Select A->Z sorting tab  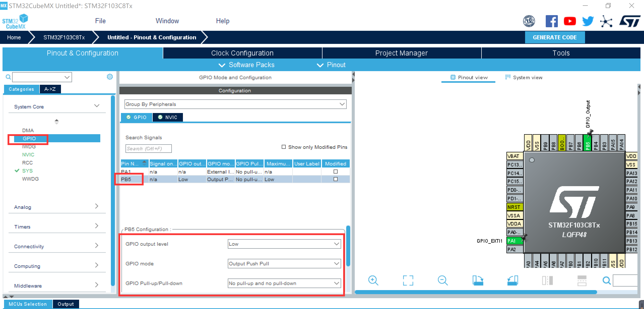(x=50, y=89)
